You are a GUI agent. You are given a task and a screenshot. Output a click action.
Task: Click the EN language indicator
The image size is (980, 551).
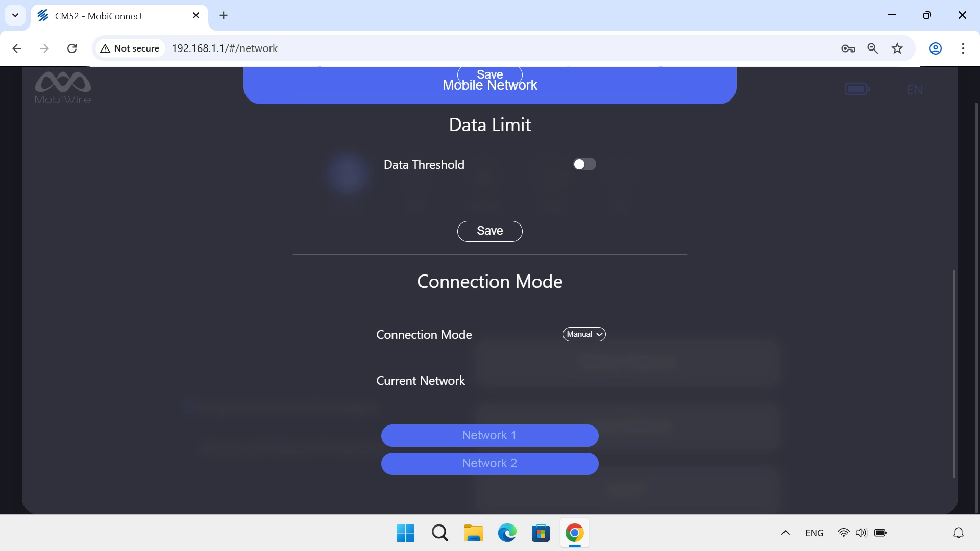tap(915, 89)
